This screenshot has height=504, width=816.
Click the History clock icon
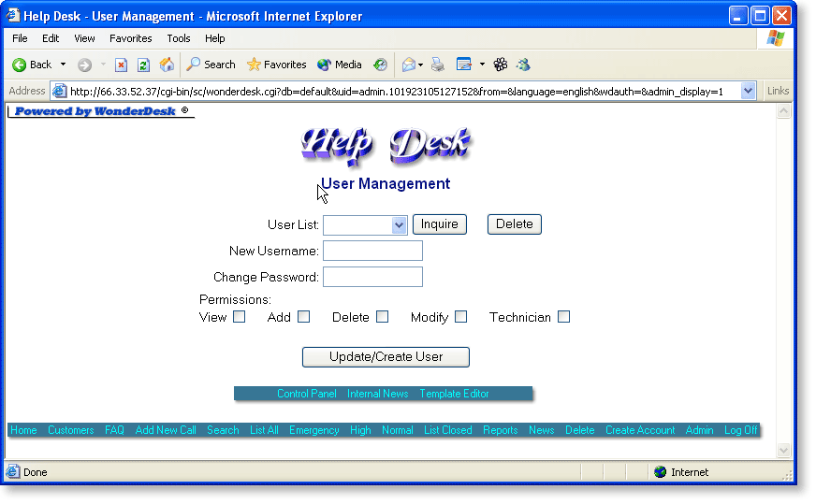381,65
